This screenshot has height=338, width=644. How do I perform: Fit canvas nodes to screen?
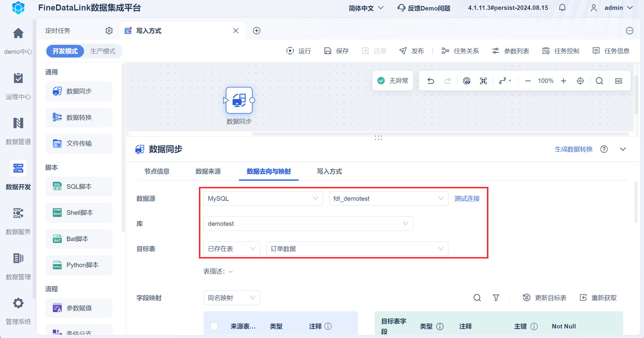483,81
